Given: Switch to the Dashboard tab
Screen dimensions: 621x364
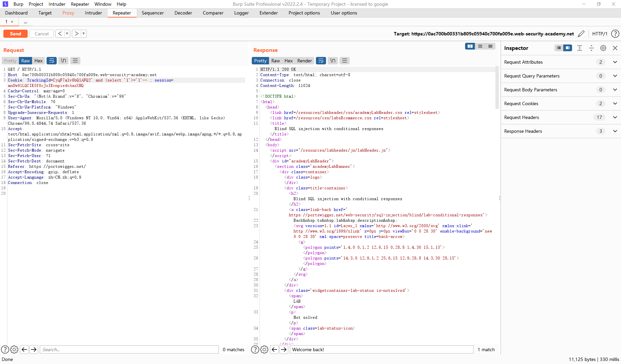Looking at the screenshot, I should [16, 13].
